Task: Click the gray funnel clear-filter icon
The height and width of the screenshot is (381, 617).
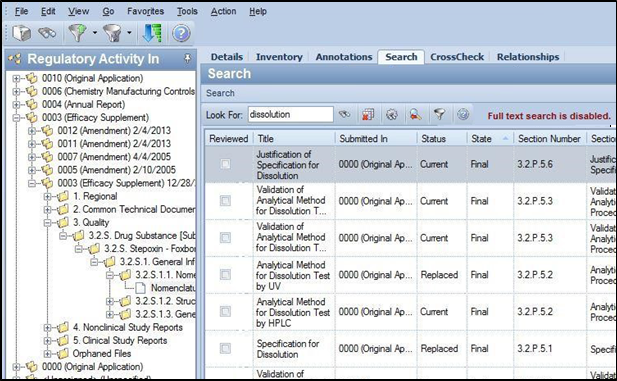Action: pos(113,33)
